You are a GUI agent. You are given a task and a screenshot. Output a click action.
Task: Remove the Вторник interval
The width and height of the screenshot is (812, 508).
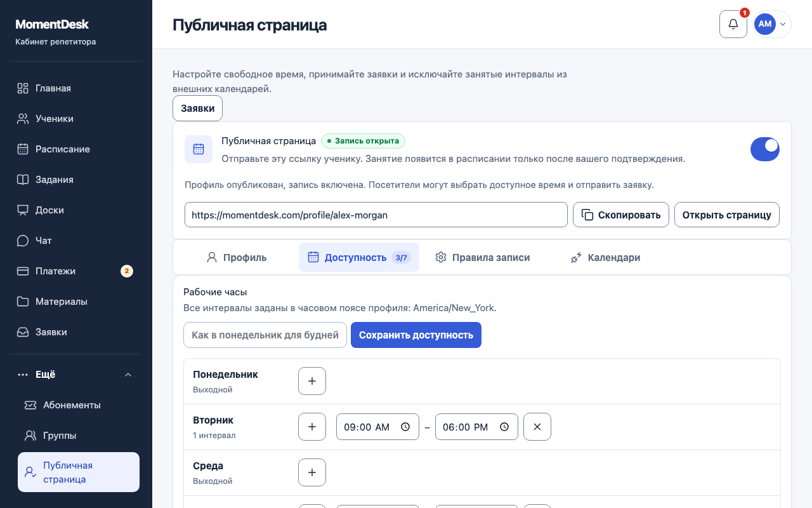click(x=537, y=427)
